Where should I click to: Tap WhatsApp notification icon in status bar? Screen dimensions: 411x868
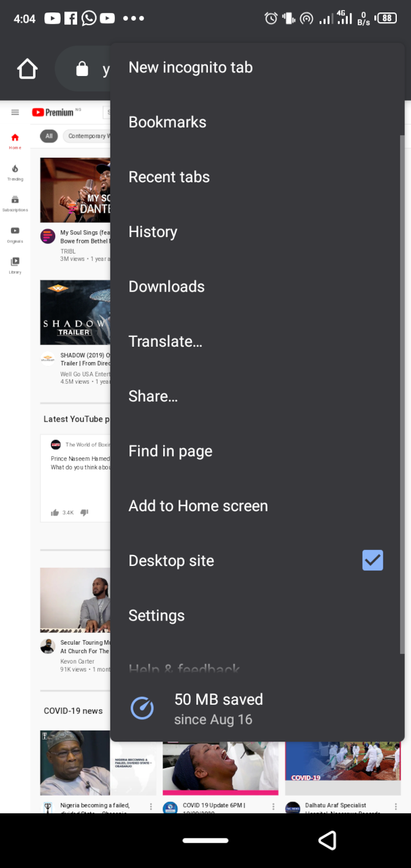coord(89,18)
